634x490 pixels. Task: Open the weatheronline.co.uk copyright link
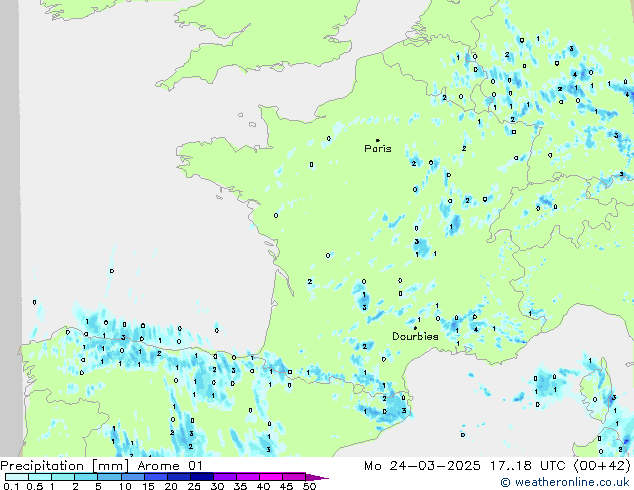[565, 482]
